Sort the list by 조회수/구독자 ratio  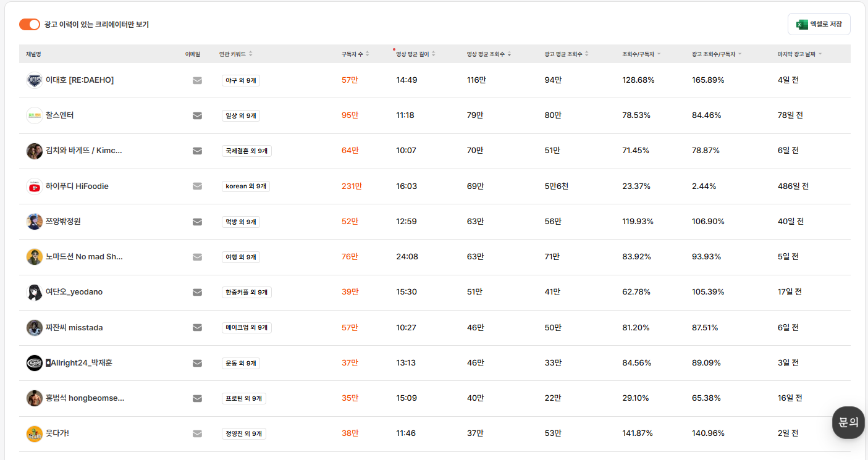coord(641,54)
